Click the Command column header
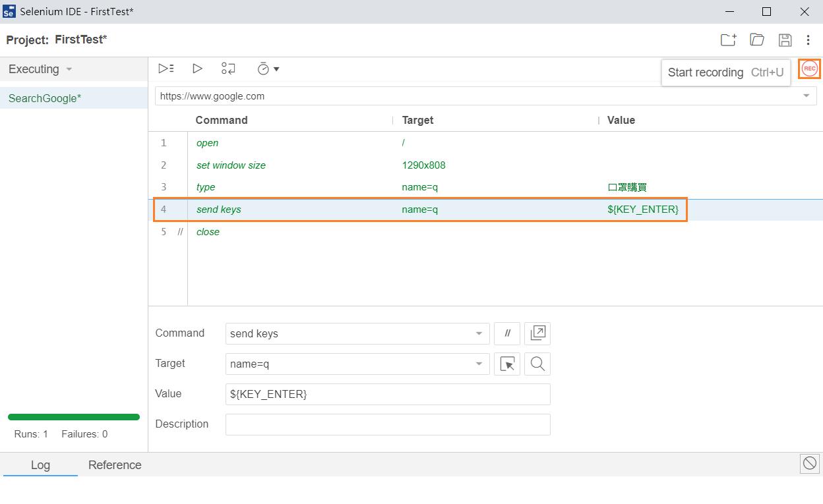 tap(222, 120)
